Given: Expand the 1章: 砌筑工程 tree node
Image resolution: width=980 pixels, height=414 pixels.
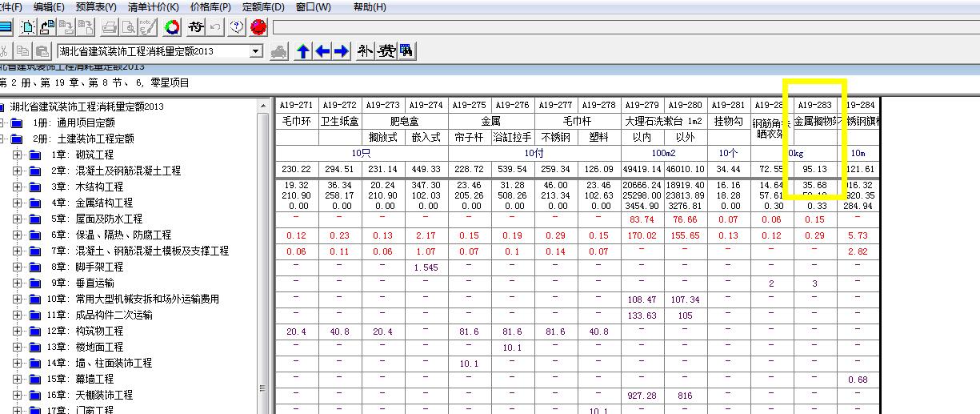Looking at the screenshot, I should pos(17,155).
